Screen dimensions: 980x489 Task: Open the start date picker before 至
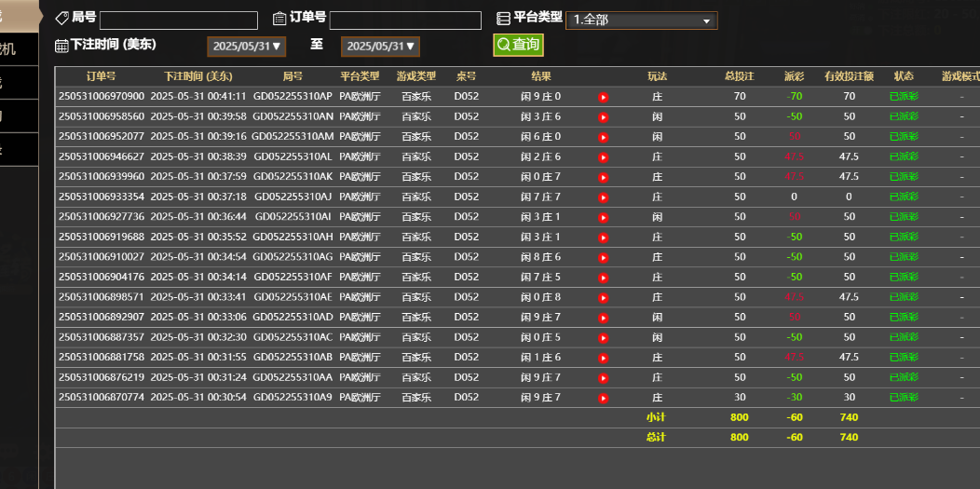pos(247,47)
